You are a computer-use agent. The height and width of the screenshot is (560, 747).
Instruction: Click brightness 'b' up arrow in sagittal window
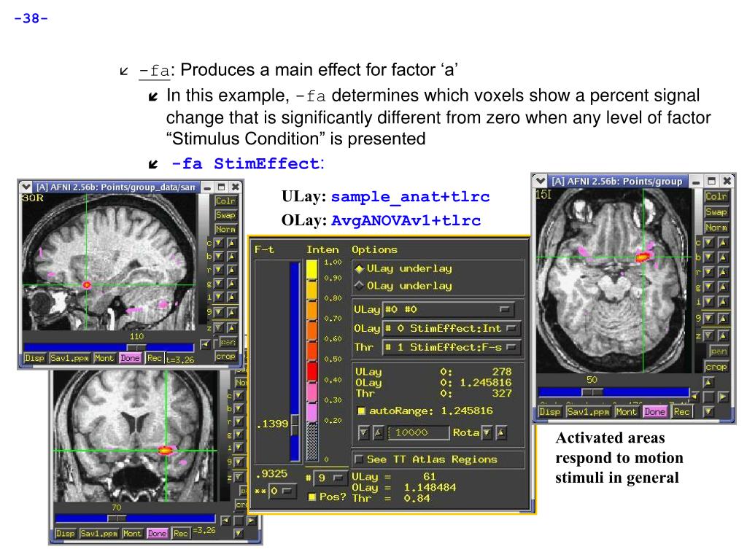pyautogui.click(x=231, y=256)
